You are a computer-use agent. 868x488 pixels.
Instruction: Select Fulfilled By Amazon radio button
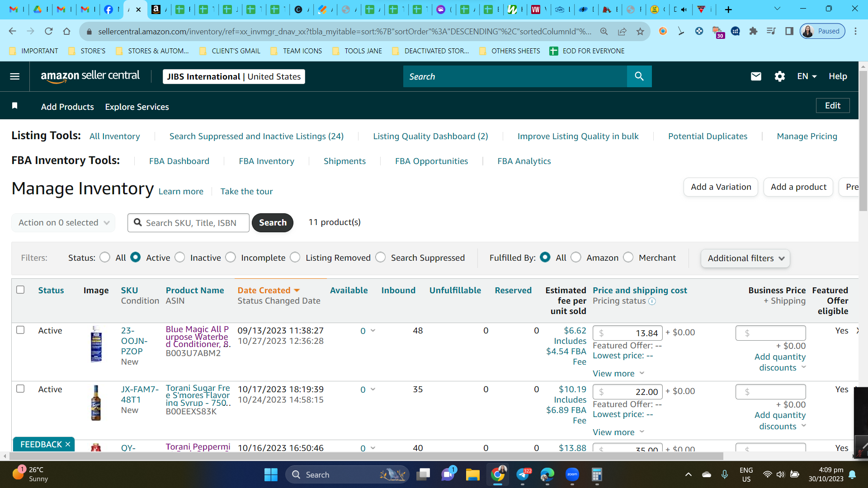pos(576,258)
